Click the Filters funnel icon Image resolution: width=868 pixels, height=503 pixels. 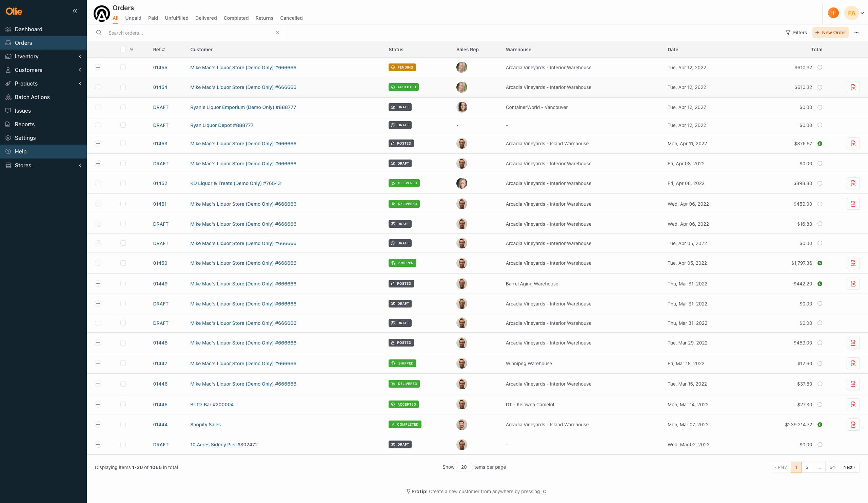pyautogui.click(x=788, y=33)
